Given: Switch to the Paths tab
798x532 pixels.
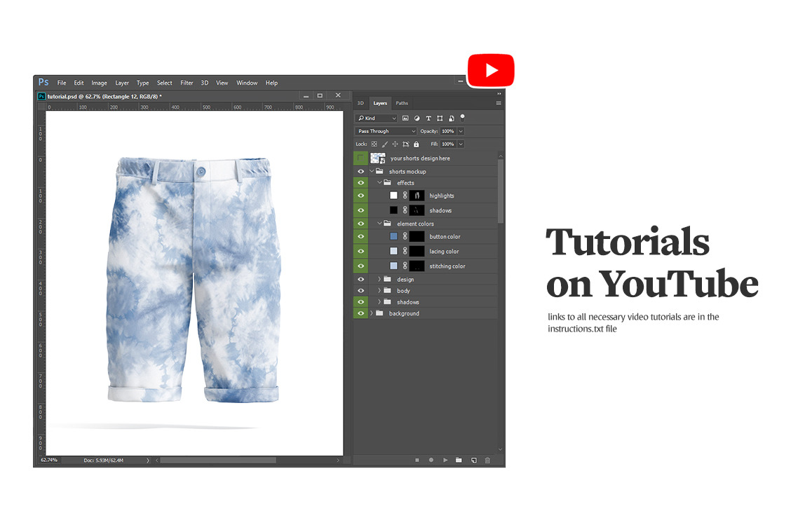Looking at the screenshot, I should tap(402, 103).
